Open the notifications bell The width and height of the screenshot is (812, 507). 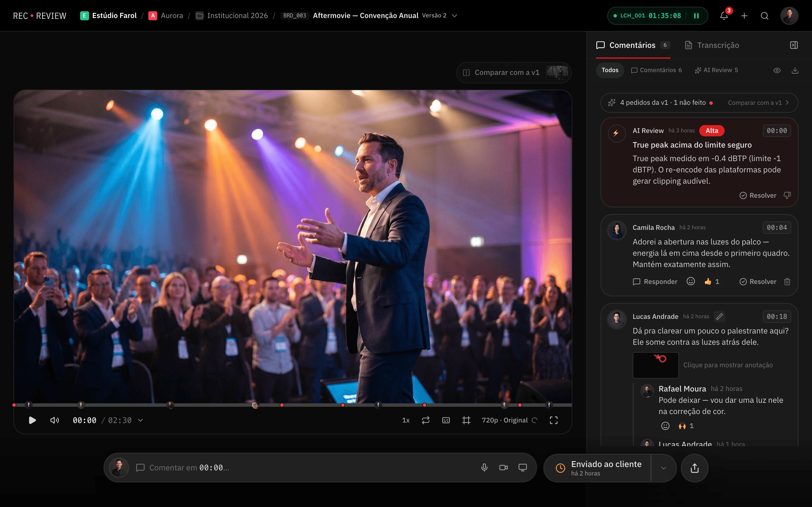point(724,16)
